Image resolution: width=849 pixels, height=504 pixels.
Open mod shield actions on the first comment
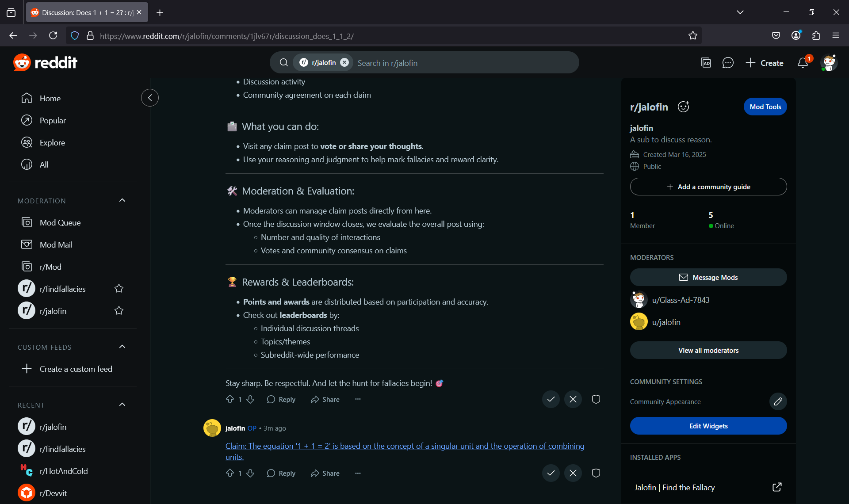point(596,399)
